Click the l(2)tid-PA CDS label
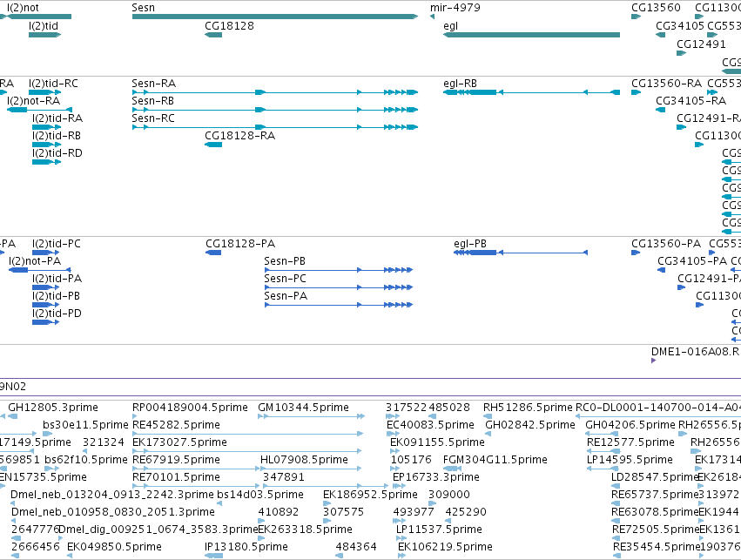Image resolution: width=741 pixels, height=560 pixels. [57, 279]
